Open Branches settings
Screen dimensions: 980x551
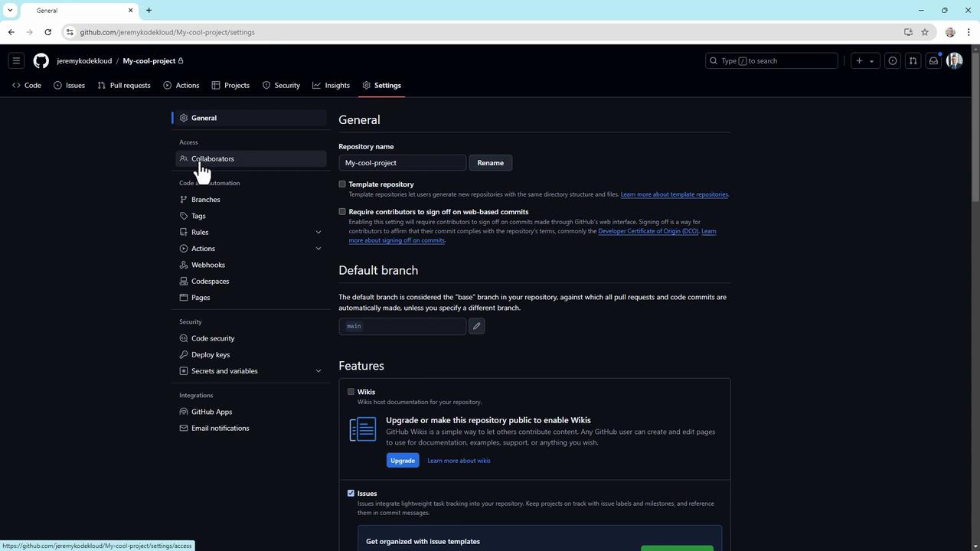click(x=252, y=200)
